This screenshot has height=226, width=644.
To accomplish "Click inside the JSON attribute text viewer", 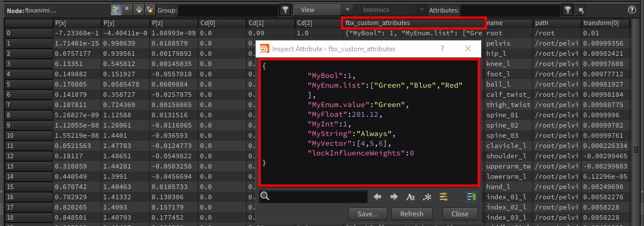I will pos(369,122).
